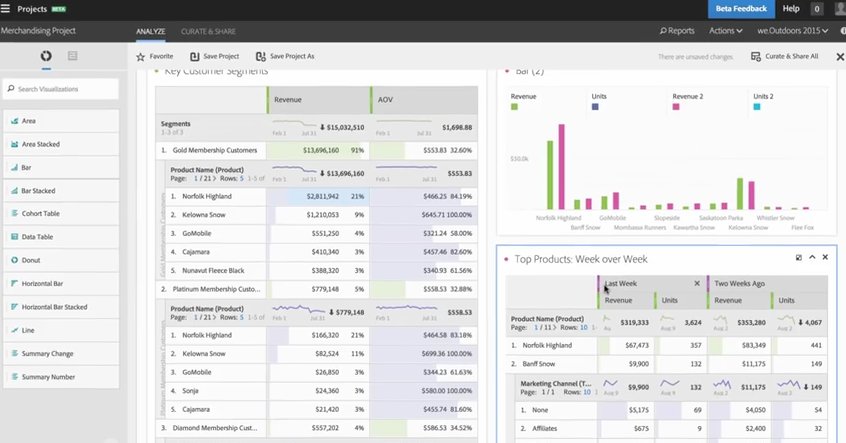Image resolution: width=846 pixels, height=443 pixels.
Task: Open the Actions dropdown menu
Action: tap(726, 31)
